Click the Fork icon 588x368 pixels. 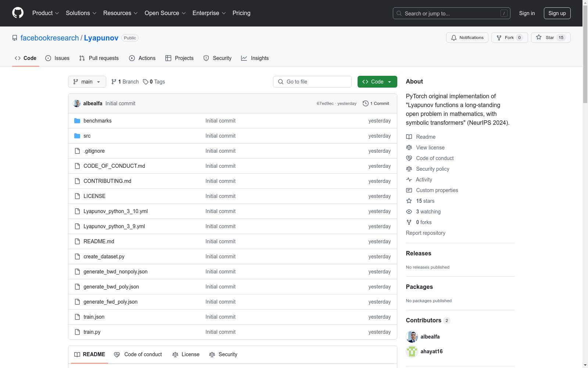[x=499, y=38]
